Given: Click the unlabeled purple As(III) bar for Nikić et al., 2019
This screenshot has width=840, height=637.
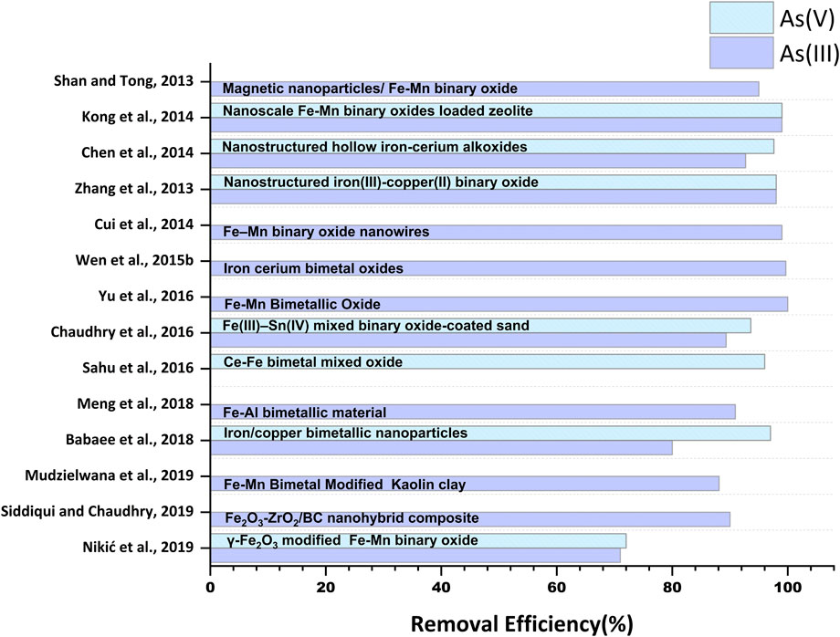Looking at the screenshot, I should tap(415, 556).
